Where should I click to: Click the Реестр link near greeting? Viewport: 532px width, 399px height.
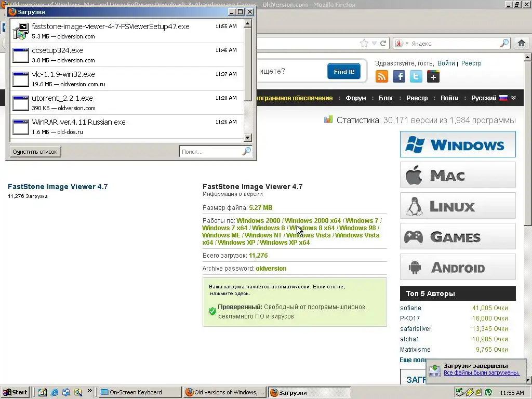471,63
